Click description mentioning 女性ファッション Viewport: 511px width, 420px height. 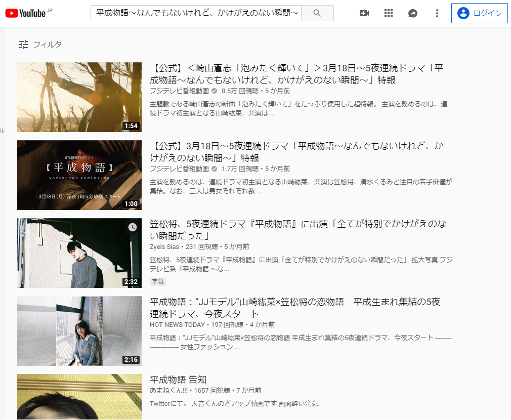click(301, 342)
